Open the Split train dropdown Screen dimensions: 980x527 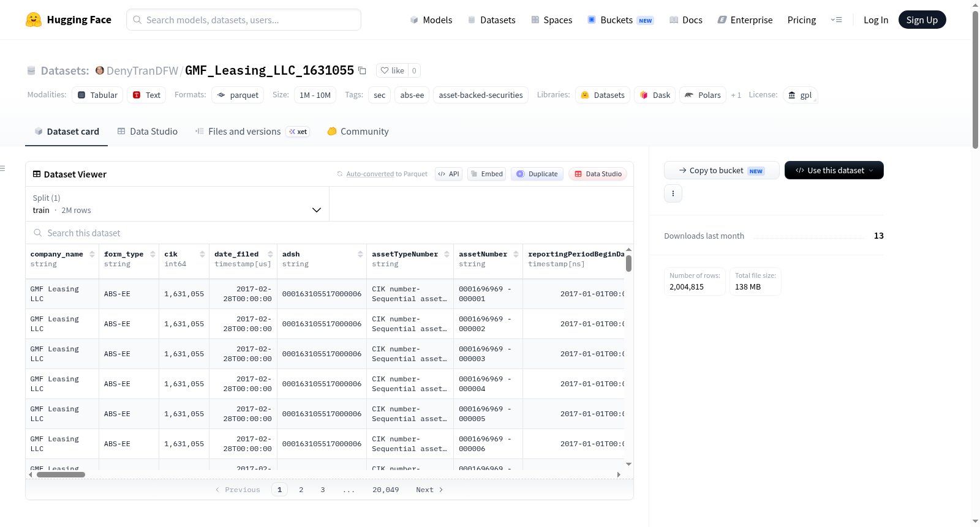(x=177, y=204)
